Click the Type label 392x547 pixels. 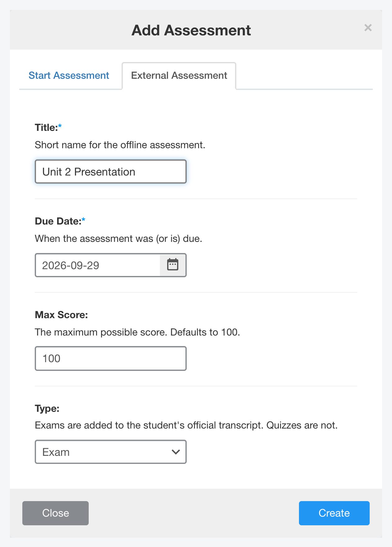pyautogui.click(x=47, y=408)
